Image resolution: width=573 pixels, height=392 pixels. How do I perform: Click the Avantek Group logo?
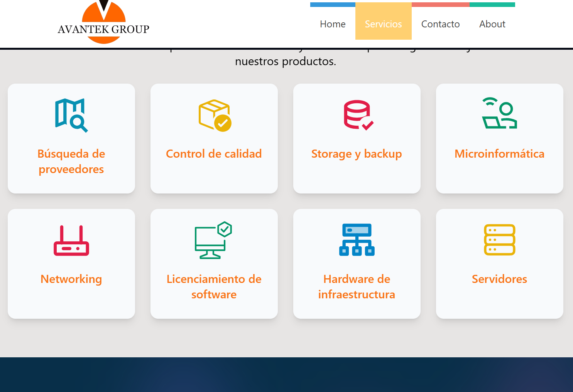[x=103, y=22]
